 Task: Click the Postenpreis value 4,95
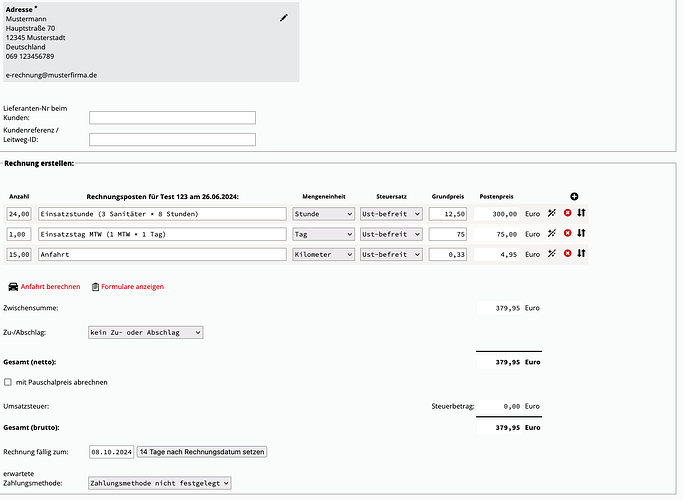coord(497,254)
